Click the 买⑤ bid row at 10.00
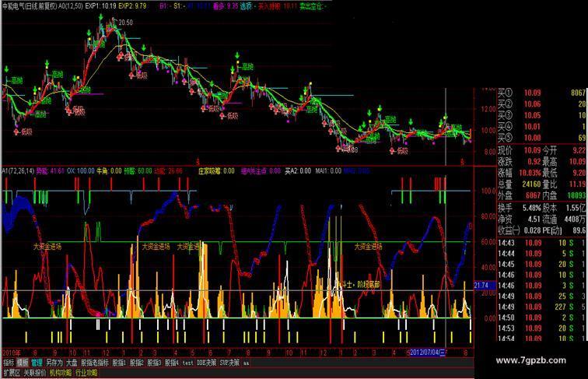This screenshot has height=379, width=588. [x=541, y=137]
